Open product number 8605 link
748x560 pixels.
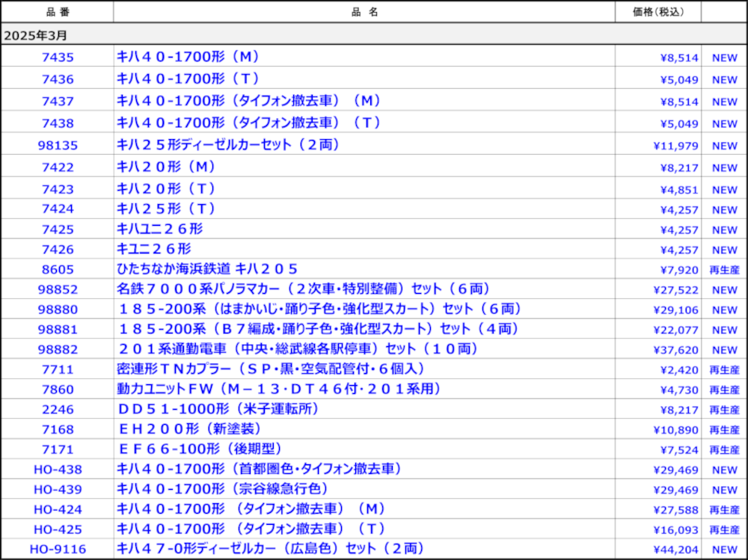tap(58, 269)
